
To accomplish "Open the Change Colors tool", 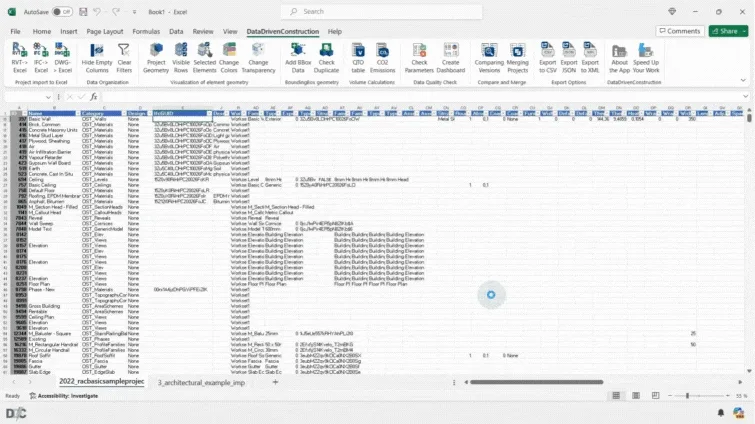I will (x=229, y=58).
